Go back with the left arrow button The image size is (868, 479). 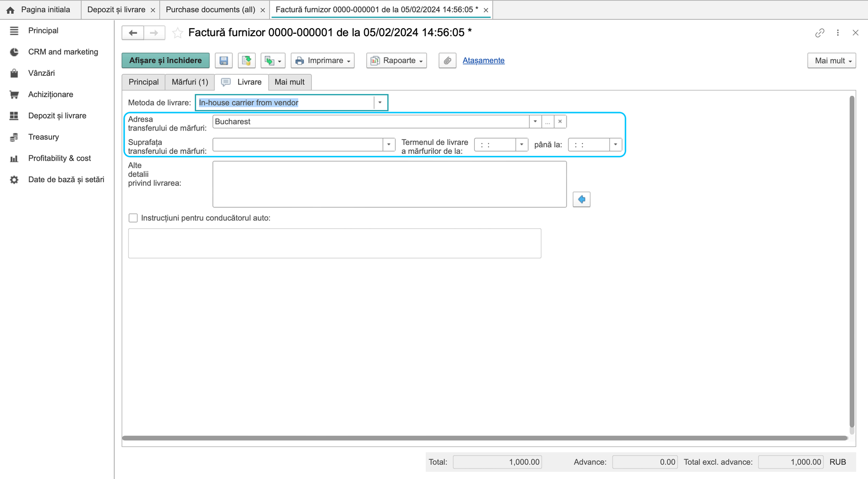(133, 33)
